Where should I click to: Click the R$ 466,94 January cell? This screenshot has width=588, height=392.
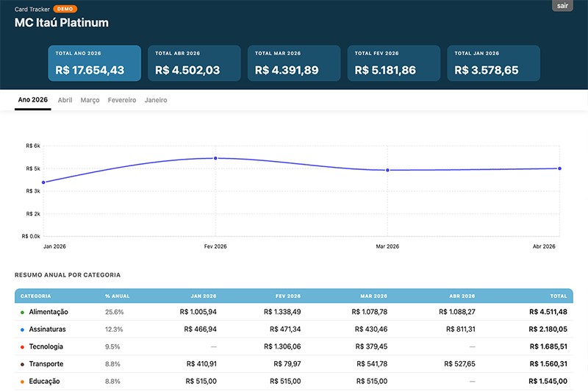tap(200, 329)
